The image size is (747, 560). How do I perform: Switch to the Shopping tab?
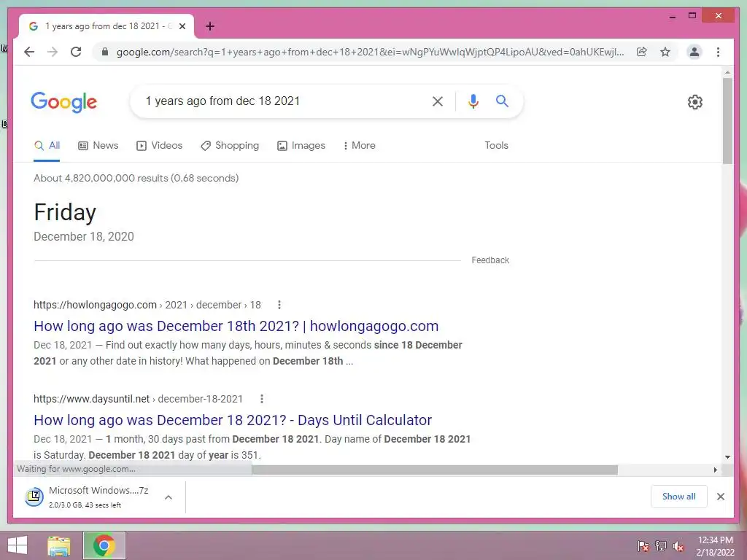(x=230, y=146)
